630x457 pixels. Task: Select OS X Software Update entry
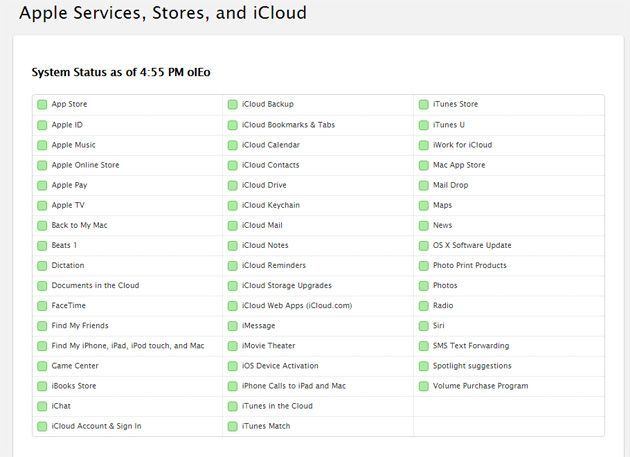[x=471, y=245]
